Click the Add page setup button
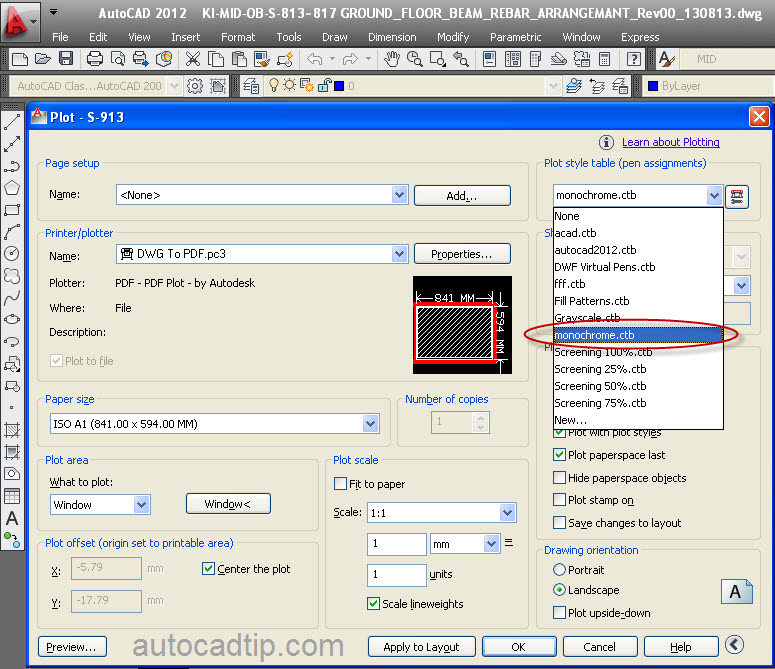The width and height of the screenshot is (775, 669). (x=462, y=196)
